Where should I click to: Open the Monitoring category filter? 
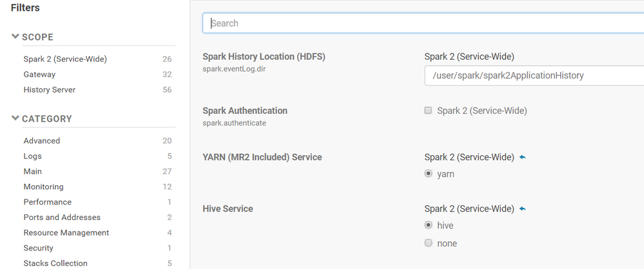[44, 187]
